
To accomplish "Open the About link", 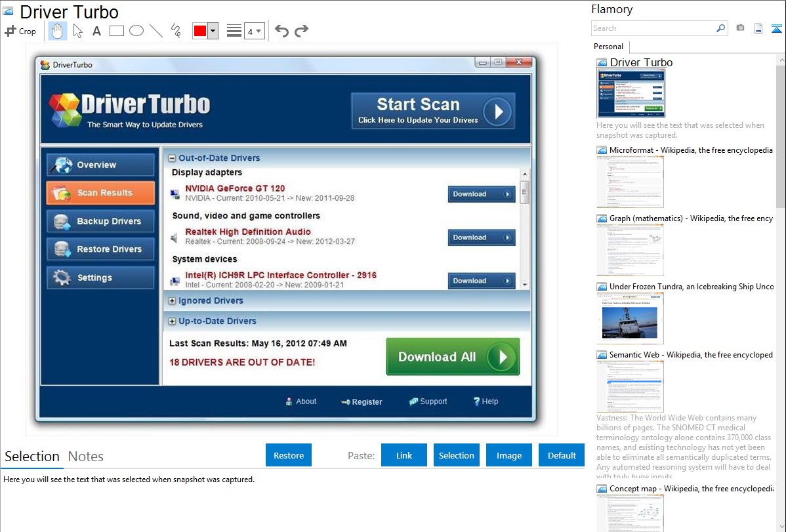I will (300, 401).
